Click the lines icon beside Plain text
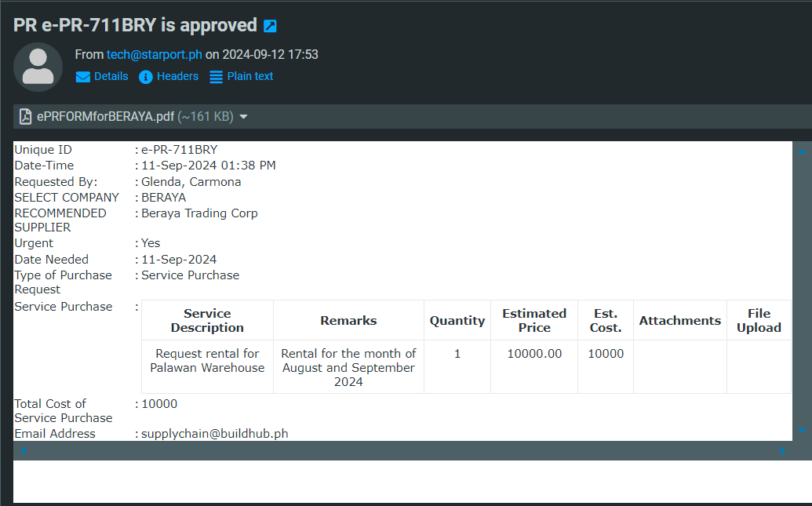Viewport: 812px width, 506px height. tap(216, 77)
